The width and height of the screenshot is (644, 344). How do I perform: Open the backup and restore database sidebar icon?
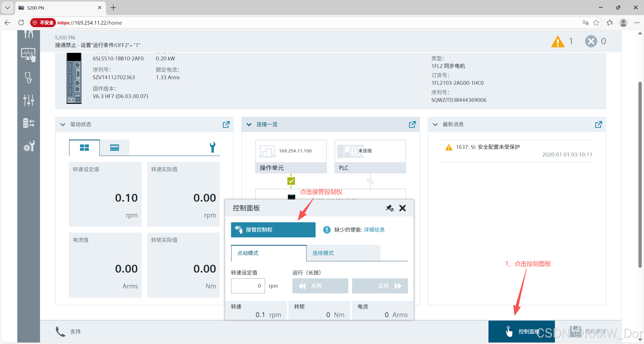tap(28, 123)
